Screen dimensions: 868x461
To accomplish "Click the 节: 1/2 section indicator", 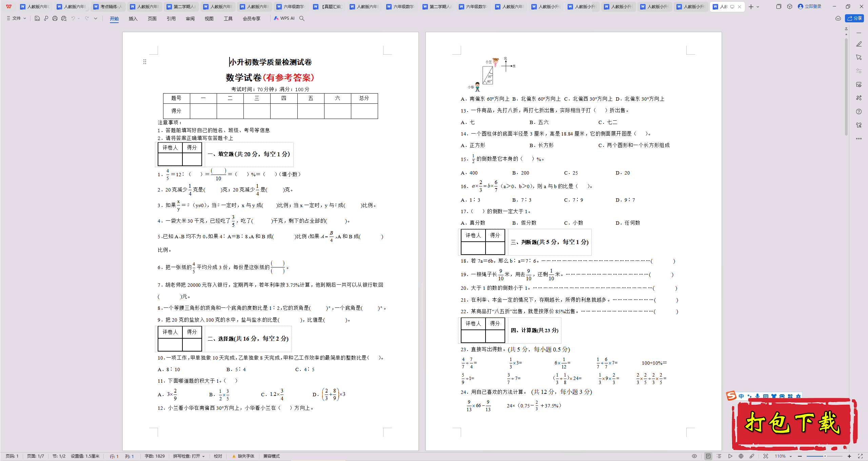I will tap(59, 456).
